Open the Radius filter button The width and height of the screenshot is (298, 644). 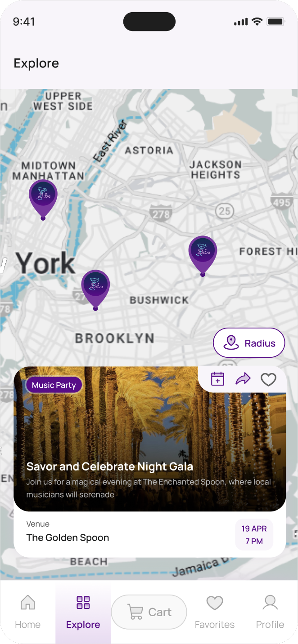[x=249, y=343]
